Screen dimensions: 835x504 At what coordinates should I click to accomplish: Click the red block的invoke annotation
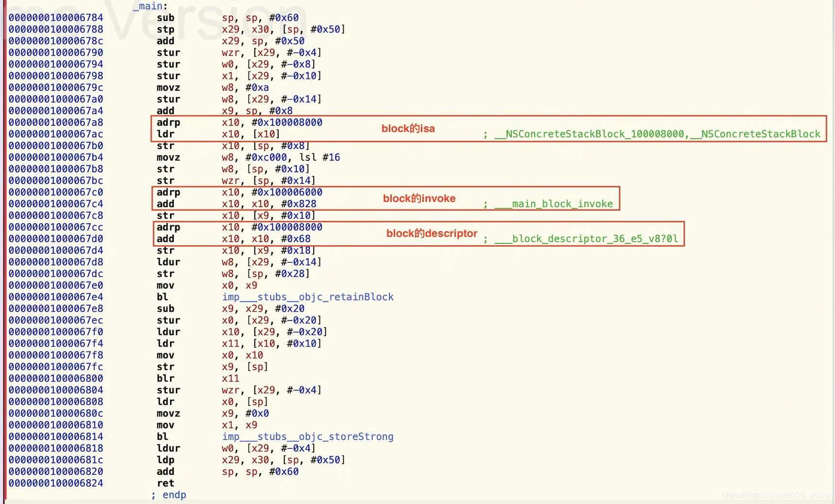pos(419,199)
